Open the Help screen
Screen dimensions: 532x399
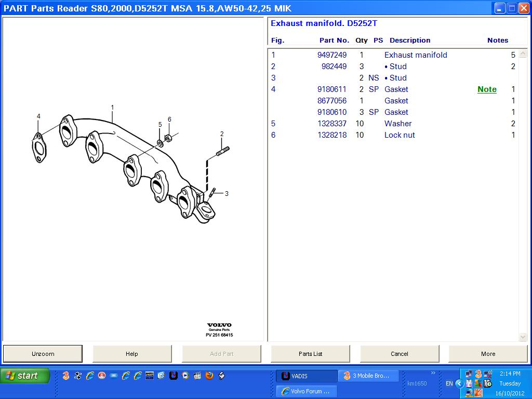pos(132,354)
